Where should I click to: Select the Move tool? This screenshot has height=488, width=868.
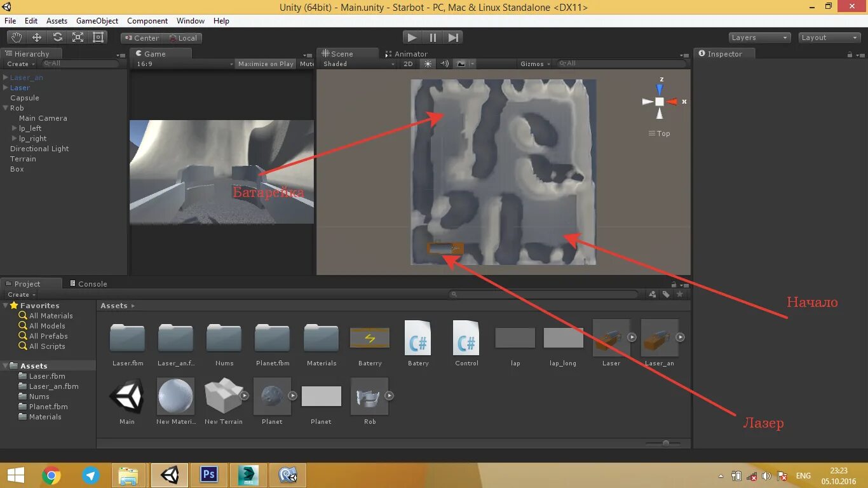click(x=37, y=37)
